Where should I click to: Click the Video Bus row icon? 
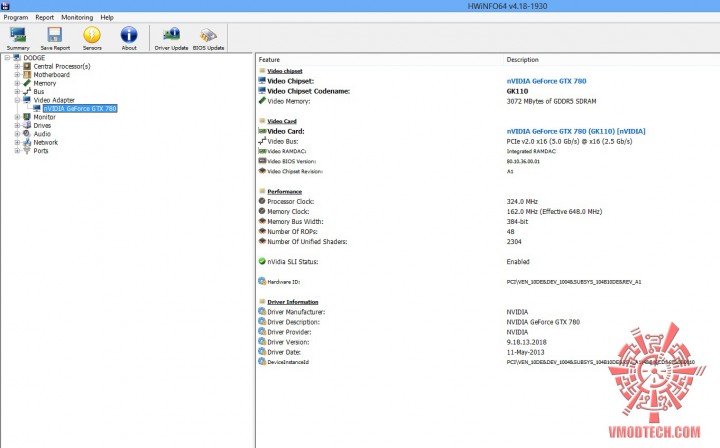click(x=262, y=141)
